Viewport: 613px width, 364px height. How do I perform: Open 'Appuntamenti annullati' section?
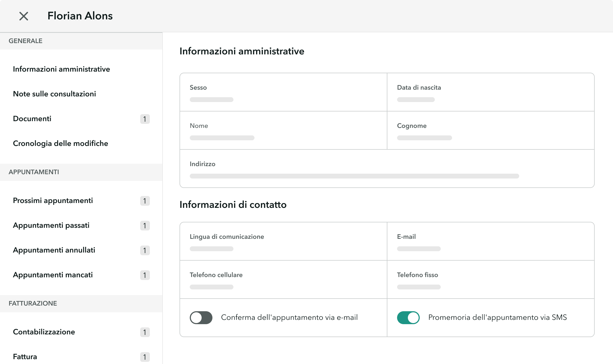click(54, 250)
